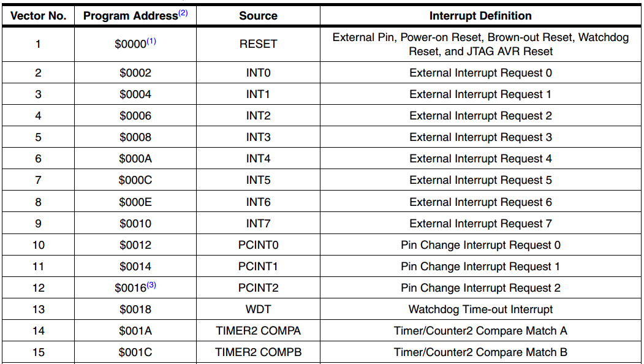
Task: Click External Interrupt Request 5 definition
Action: pyautogui.click(x=480, y=180)
